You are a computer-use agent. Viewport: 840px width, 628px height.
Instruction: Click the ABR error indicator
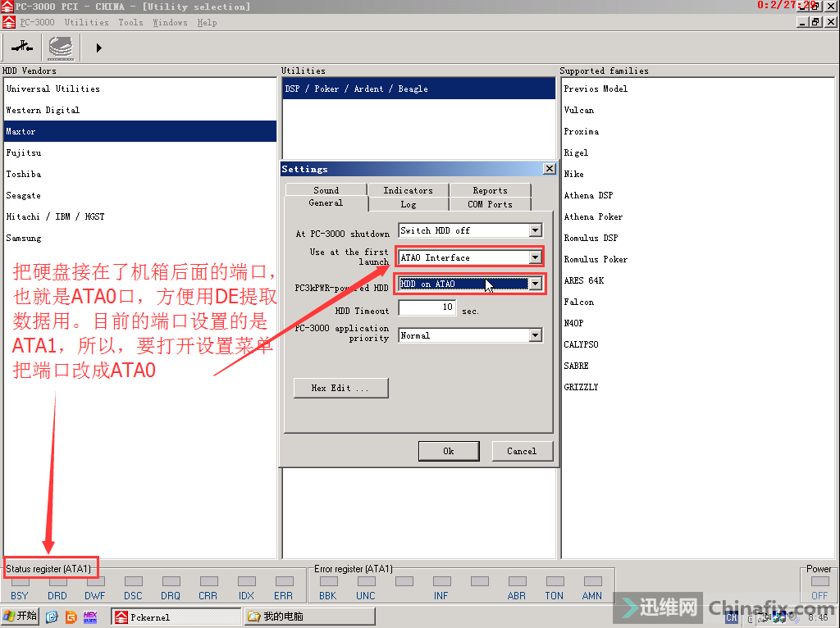point(517,581)
